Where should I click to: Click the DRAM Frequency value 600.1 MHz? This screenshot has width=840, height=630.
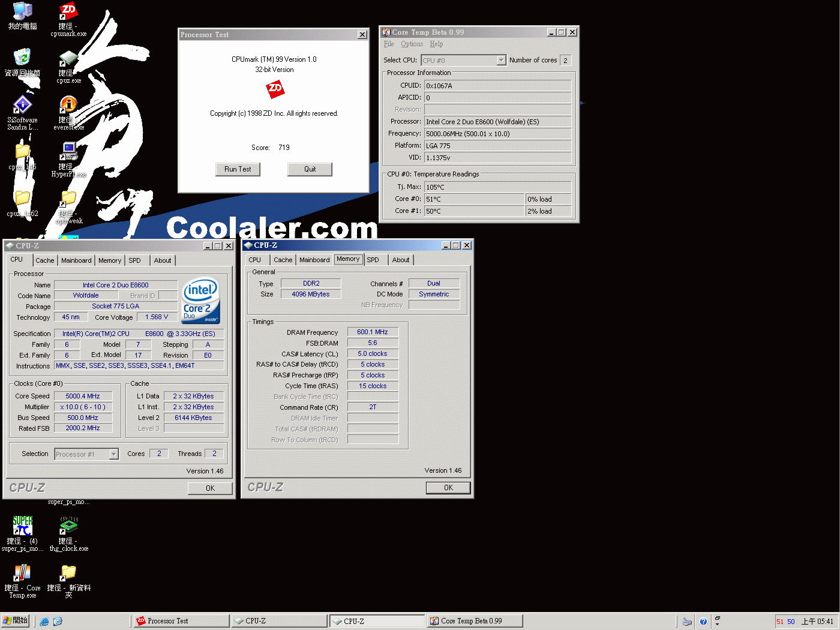click(373, 332)
